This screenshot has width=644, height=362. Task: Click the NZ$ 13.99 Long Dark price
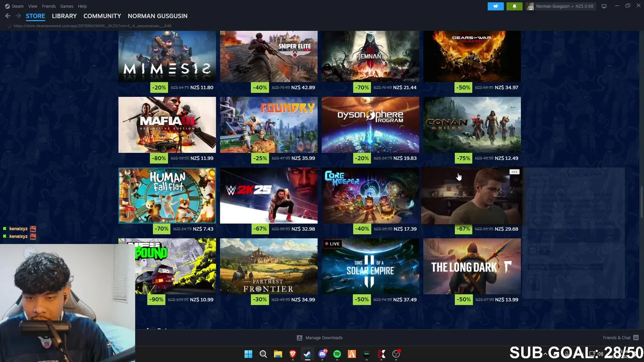pyautogui.click(x=506, y=300)
